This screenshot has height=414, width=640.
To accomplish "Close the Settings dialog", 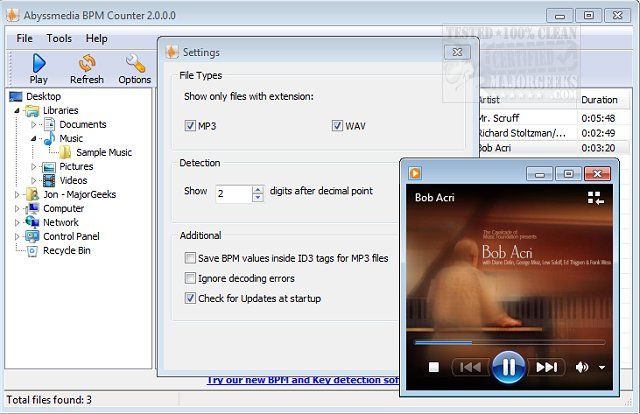I will (457, 52).
